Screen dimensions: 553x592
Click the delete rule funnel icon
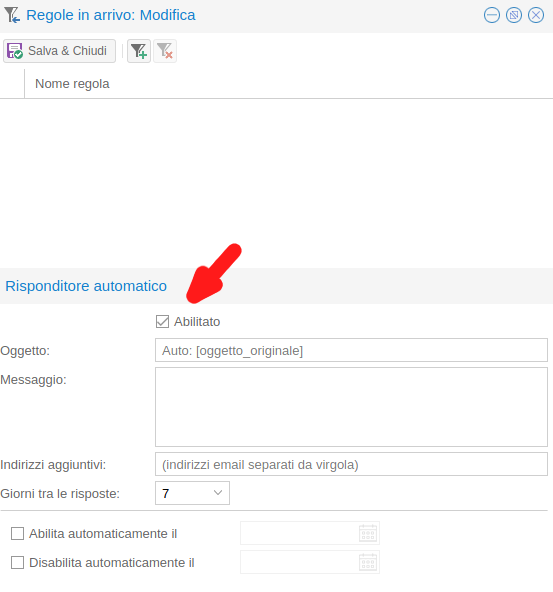(x=165, y=51)
